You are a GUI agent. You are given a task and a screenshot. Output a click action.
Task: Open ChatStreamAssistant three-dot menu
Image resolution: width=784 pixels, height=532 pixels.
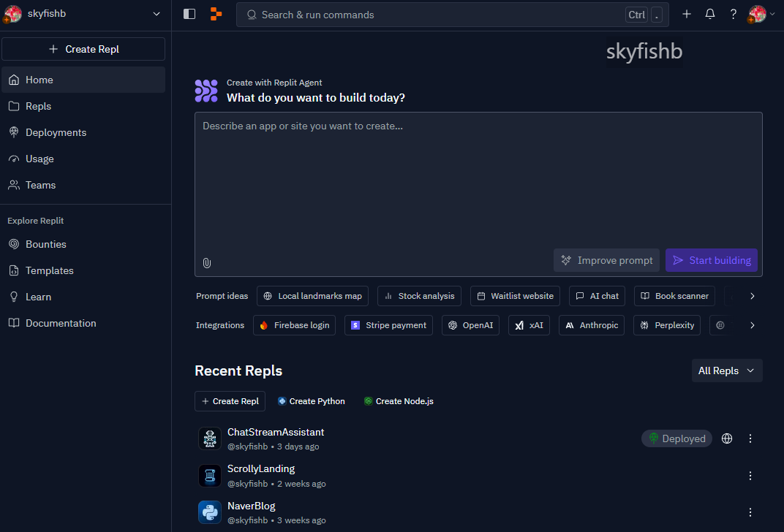(x=750, y=438)
